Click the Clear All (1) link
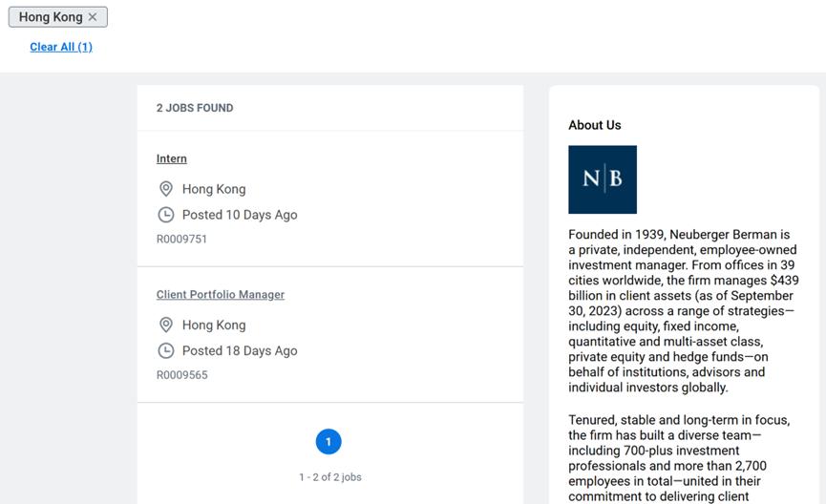The height and width of the screenshot is (504, 826). 61,47
